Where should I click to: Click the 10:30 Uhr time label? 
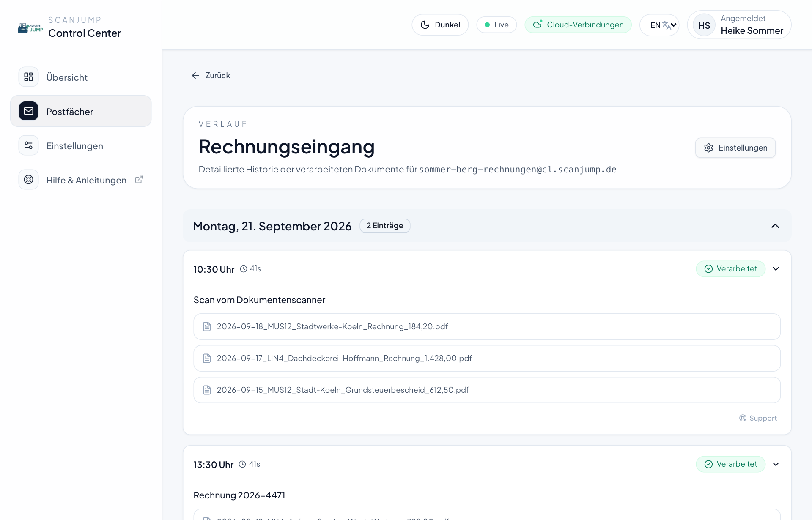(214, 269)
